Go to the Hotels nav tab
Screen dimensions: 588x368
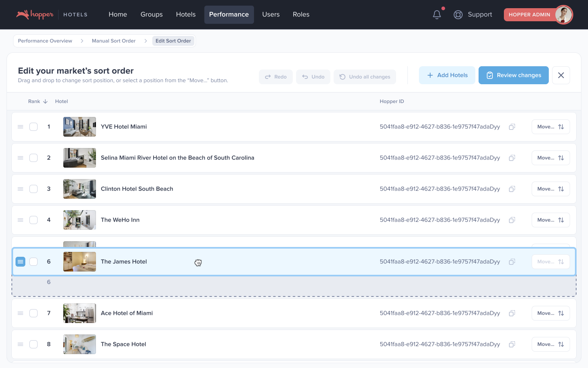[x=185, y=15]
